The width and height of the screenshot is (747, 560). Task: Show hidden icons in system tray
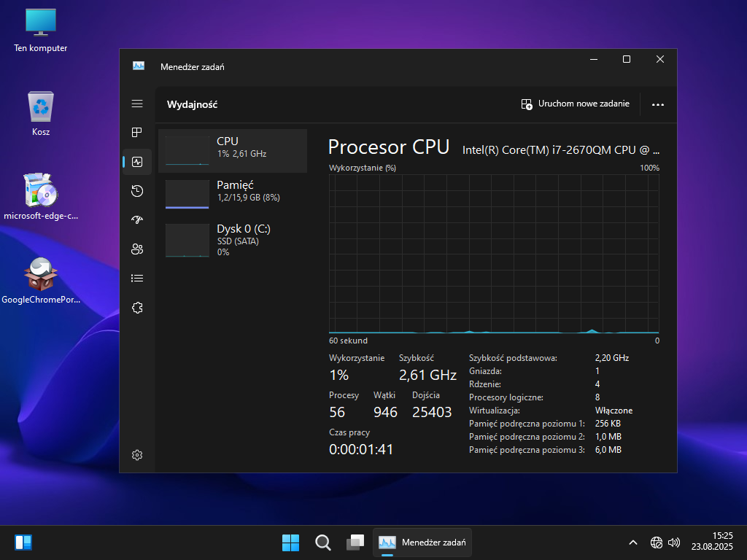632,542
